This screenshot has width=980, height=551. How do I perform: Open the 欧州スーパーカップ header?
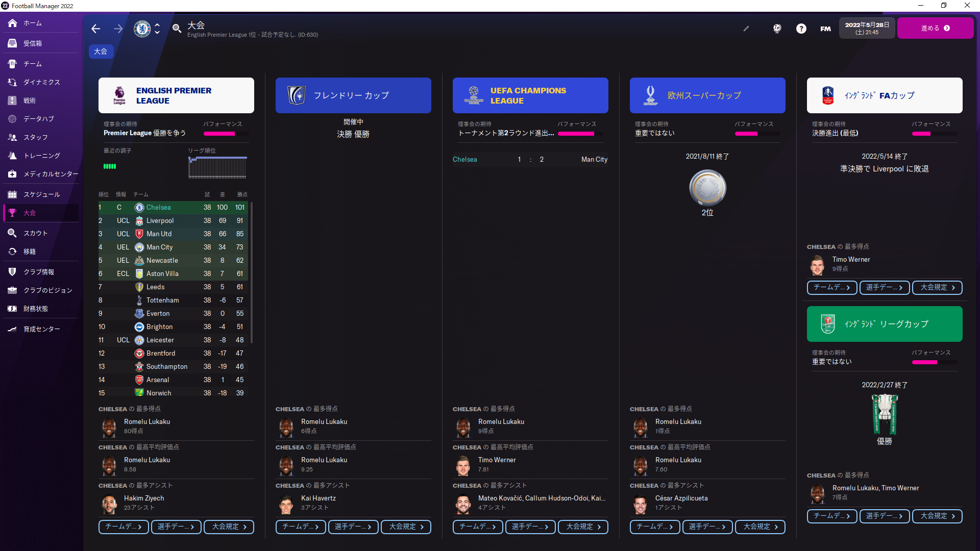point(707,95)
